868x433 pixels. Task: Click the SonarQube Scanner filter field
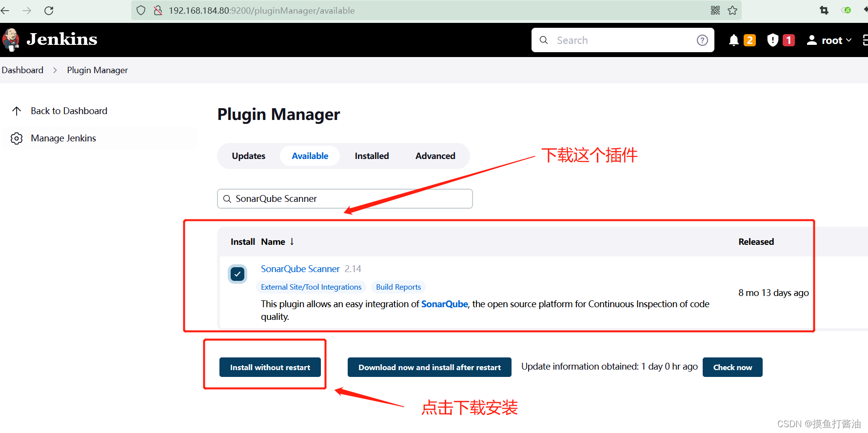pos(345,199)
